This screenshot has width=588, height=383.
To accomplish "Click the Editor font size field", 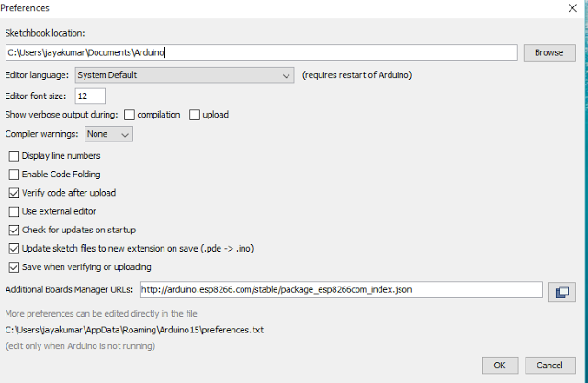I will point(90,96).
